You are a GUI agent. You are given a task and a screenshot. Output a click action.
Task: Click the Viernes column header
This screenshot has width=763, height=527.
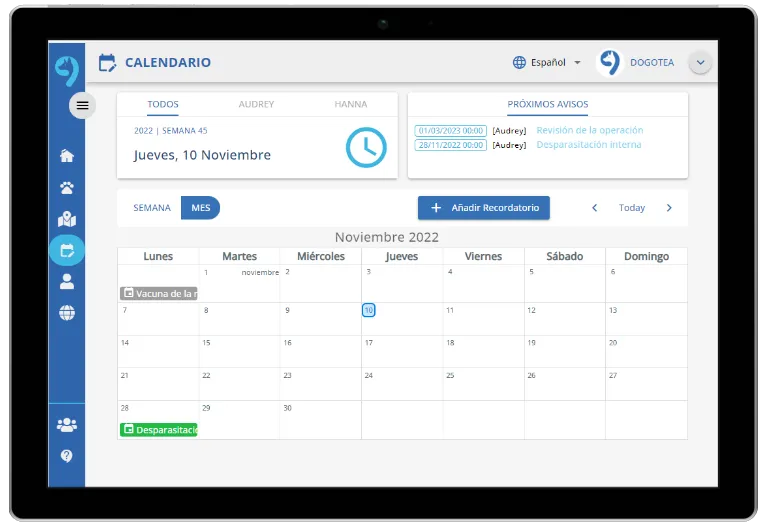(x=483, y=256)
